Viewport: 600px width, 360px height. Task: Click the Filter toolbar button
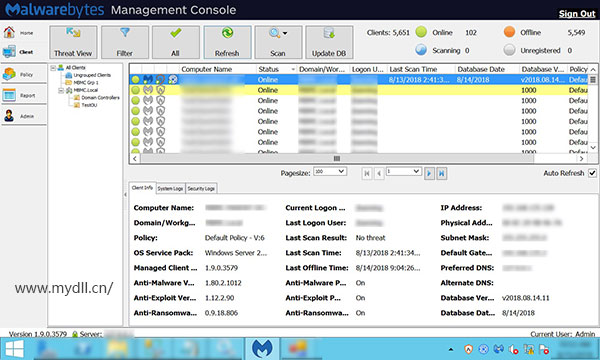(125, 42)
